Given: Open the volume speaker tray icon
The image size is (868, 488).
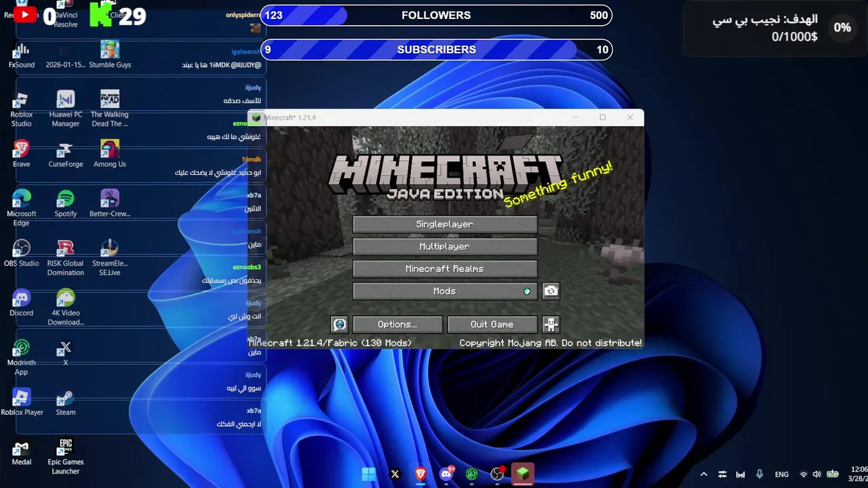Looking at the screenshot, I should click(x=816, y=474).
